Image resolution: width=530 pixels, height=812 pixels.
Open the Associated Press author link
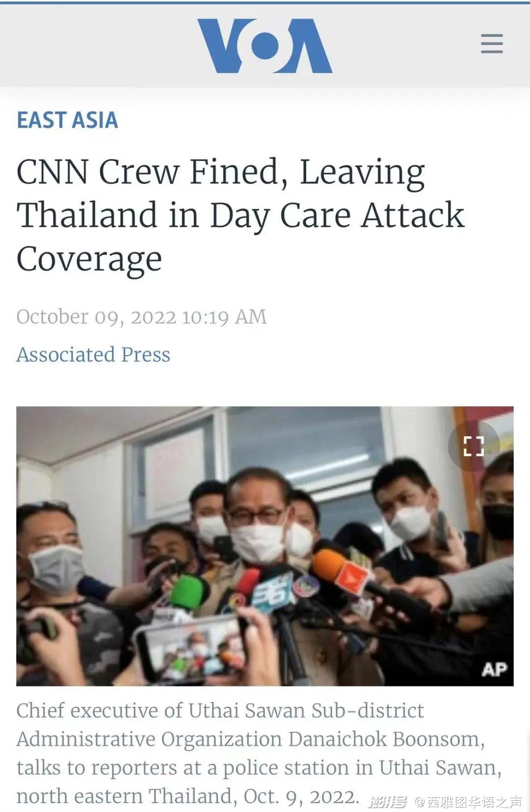pyautogui.click(x=93, y=354)
